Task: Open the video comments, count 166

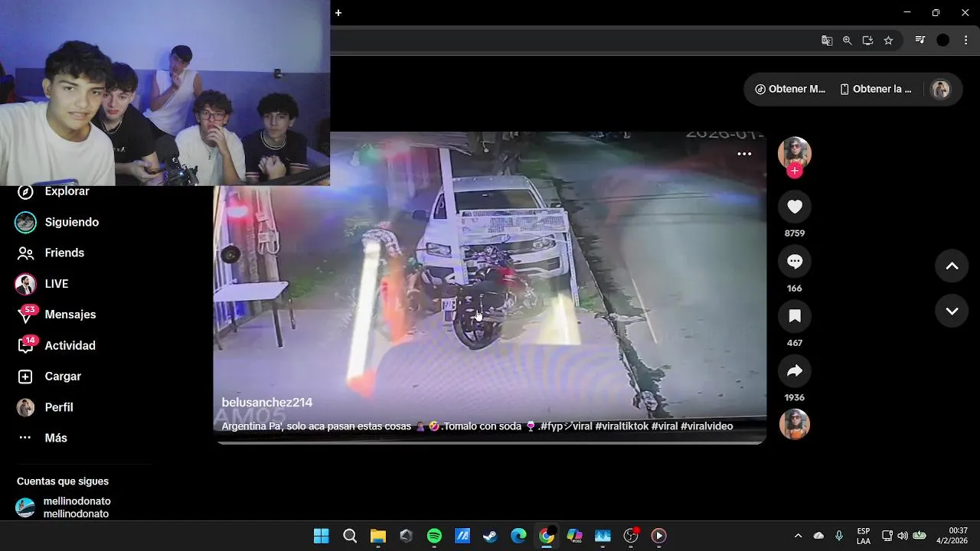Action: pyautogui.click(x=795, y=262)
